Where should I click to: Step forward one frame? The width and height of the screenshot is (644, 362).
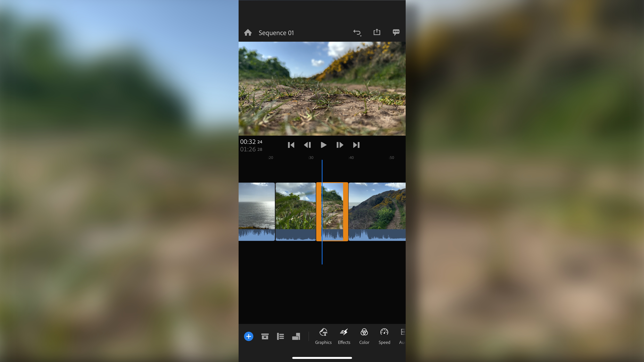(x=340, y=145)
